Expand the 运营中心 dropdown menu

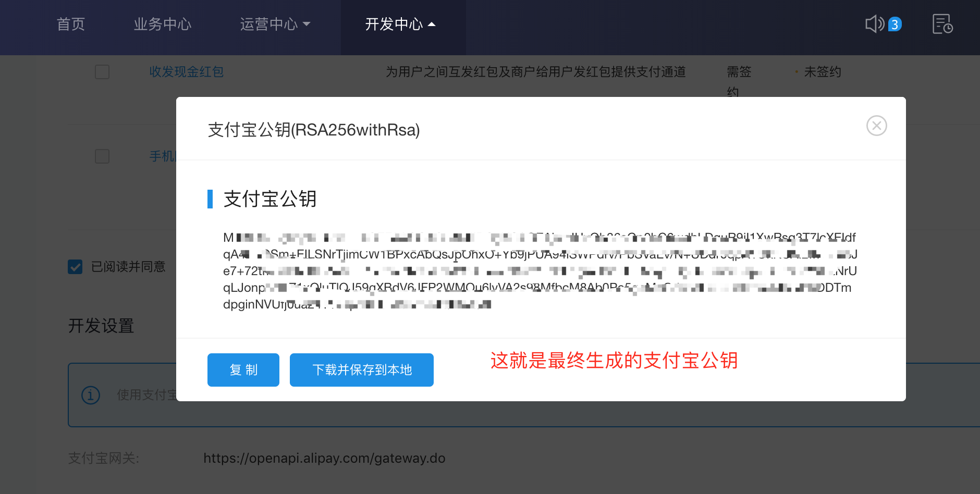coord(275,24)
